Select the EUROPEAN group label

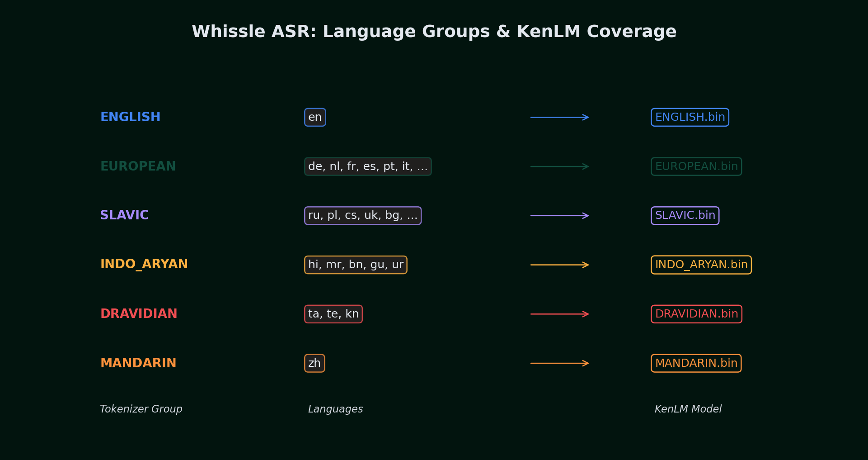[x=138, y=166]
